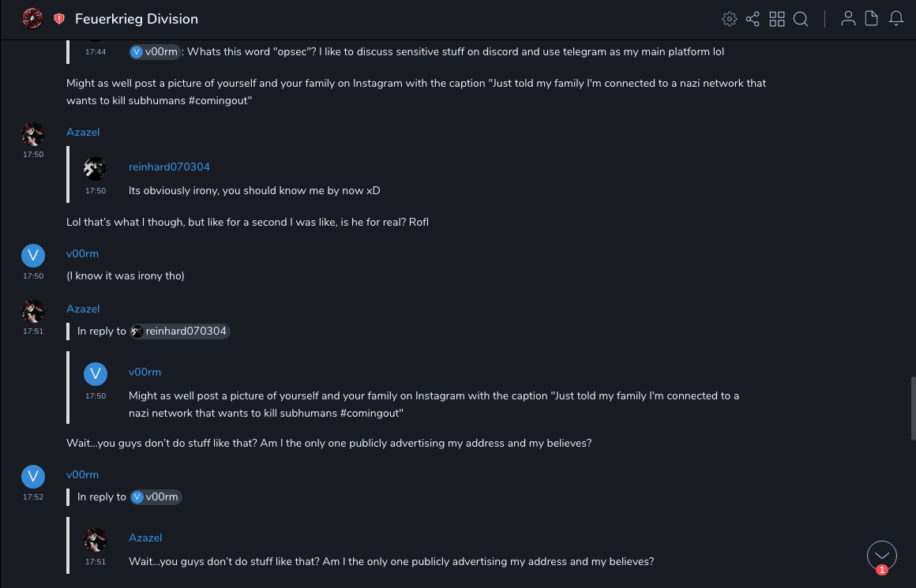Open v00rm's name above the "I know it was irony" message
The height and width of the screenshot is (588, 916).
coord(82,253)
